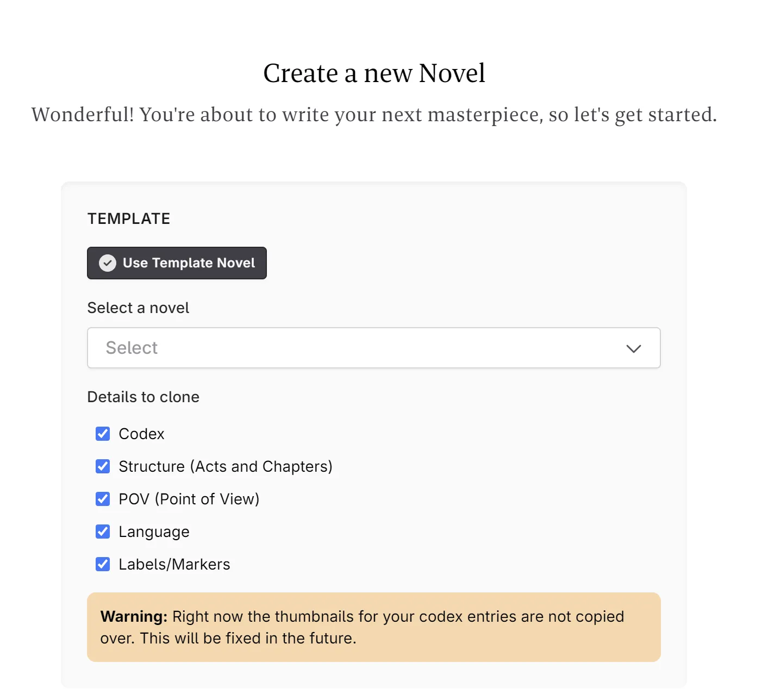Click the Language label text
The image size is (774, 700).
(154, 532)
